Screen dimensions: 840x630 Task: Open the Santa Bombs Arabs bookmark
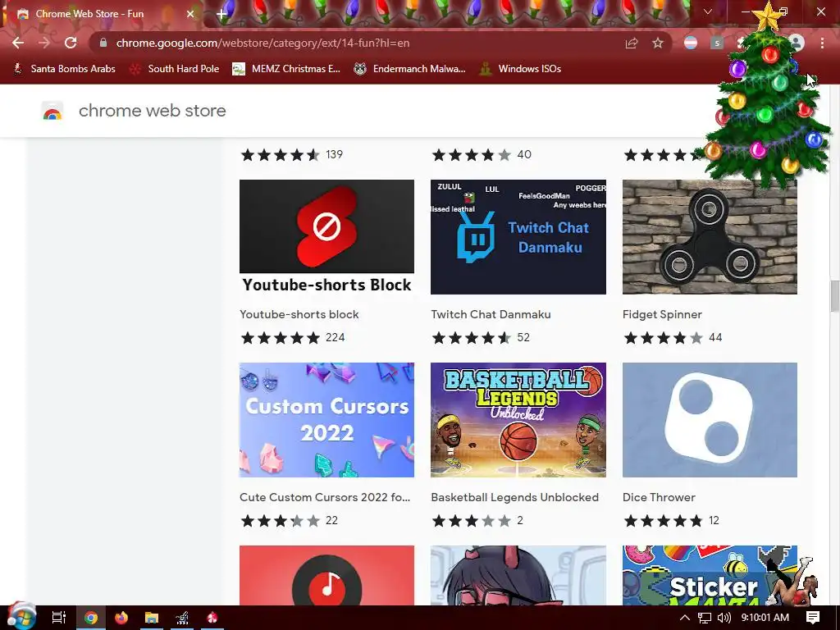pos(64,69)
